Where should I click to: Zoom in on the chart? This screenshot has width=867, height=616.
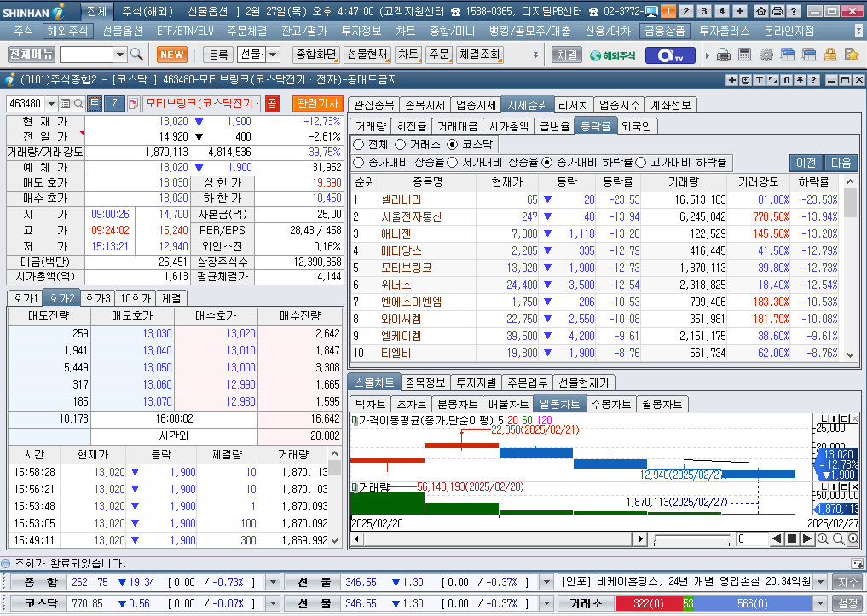tap(824, 538)
